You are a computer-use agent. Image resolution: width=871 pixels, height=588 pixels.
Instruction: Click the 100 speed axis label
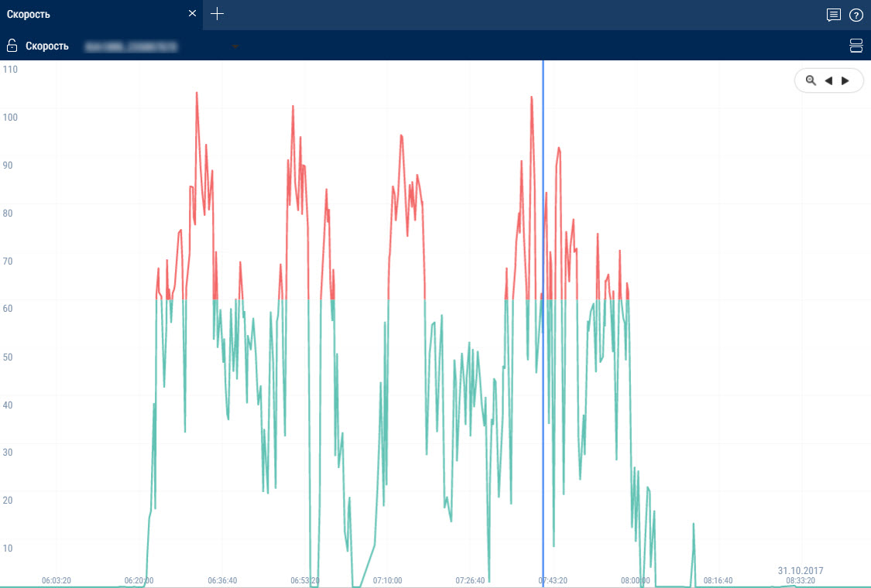(10, 117)
